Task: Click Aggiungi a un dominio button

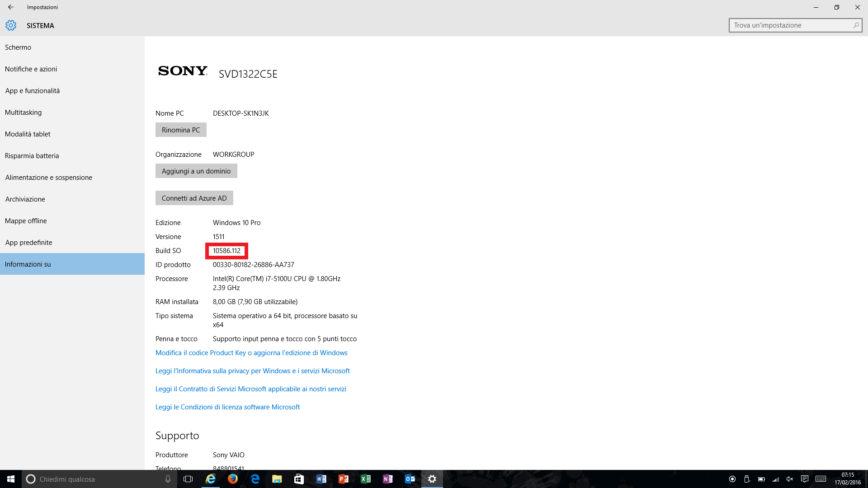Action: click(x=196, y=171)
